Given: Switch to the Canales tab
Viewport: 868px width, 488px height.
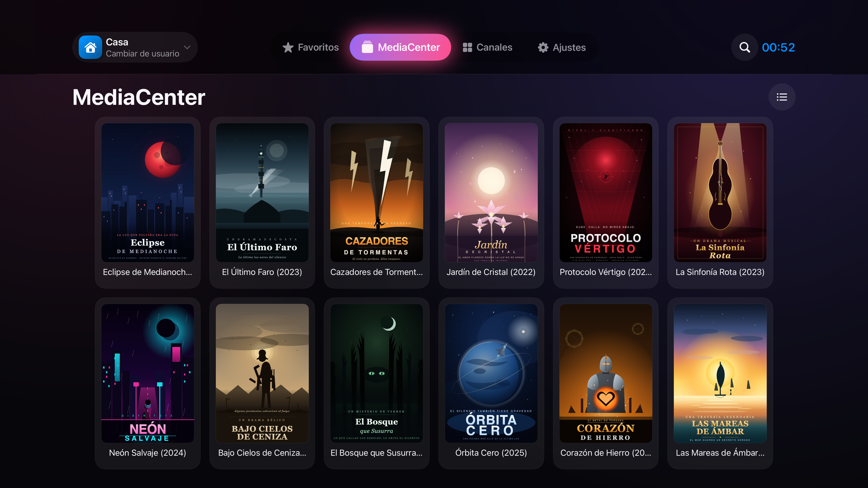Looking at the screenshot, I should pyautogui.click(x=487, y=47).
